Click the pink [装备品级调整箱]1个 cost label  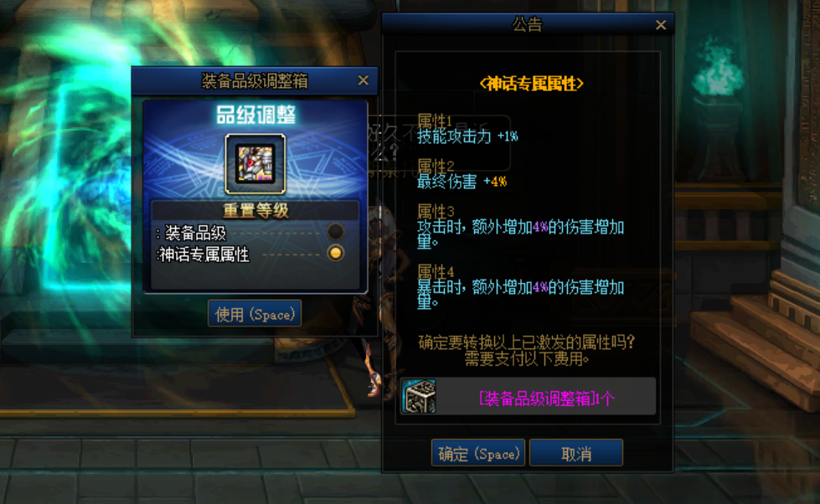tap(546, 399)
